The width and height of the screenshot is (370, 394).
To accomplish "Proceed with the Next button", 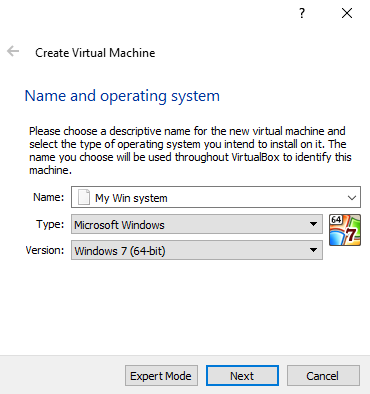I will (242, 376).
